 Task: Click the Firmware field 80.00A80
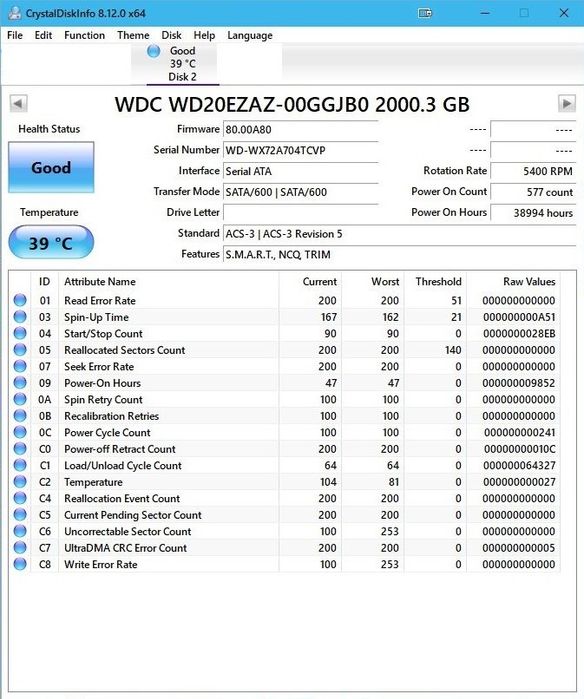[300, 130]
